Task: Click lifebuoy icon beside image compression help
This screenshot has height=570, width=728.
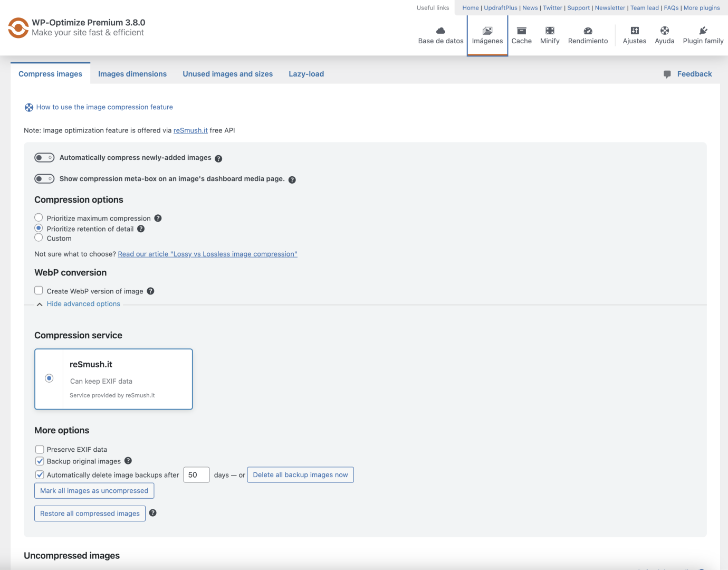Action: coord(29,108)
